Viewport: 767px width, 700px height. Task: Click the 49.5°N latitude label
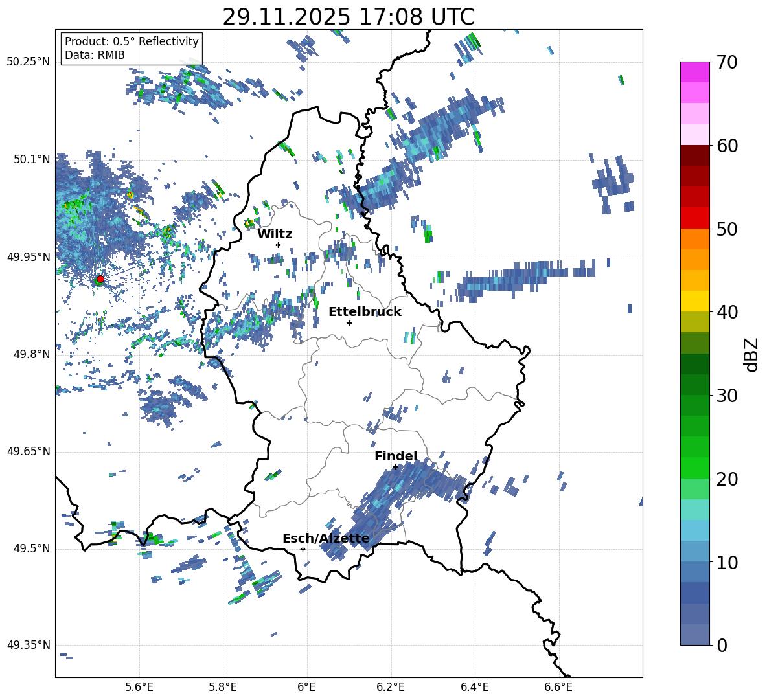(x=32, y=549)
